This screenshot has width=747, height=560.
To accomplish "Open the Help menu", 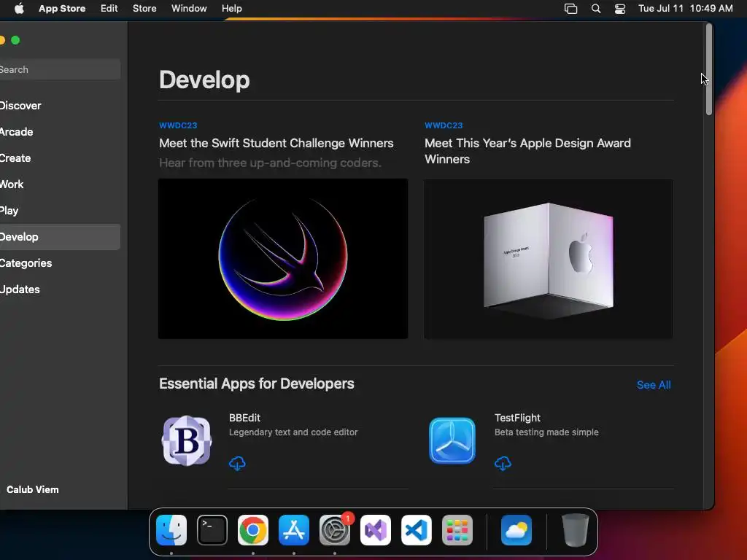I will pos(231,9).
